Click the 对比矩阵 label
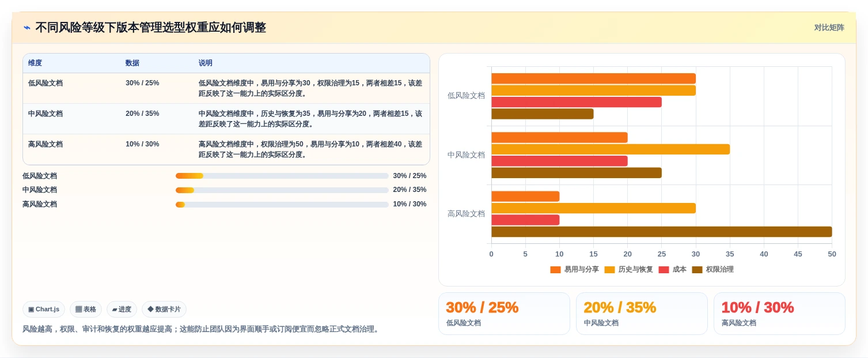 pyautogui.click(x=829, y=28)
